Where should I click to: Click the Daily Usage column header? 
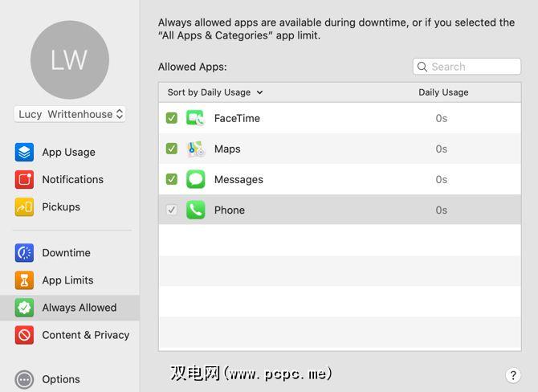[x=443, y=92]
